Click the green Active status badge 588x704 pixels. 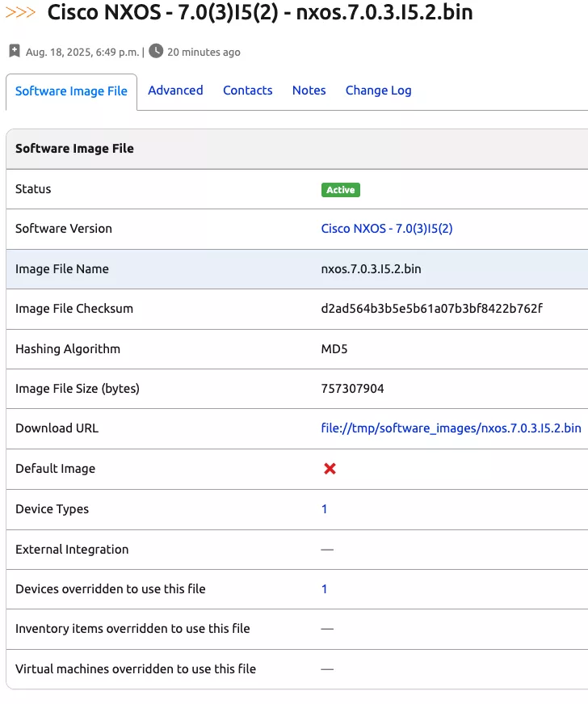coord(340,190)
